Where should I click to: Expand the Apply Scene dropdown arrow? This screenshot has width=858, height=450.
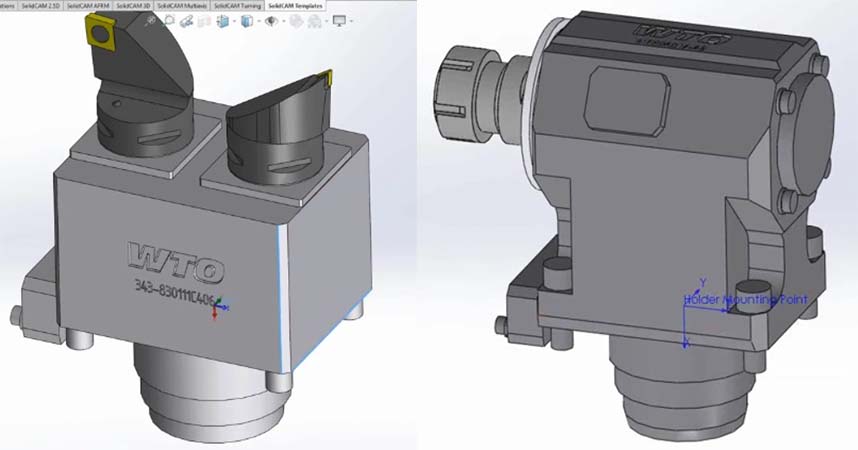tap(326, 22)
